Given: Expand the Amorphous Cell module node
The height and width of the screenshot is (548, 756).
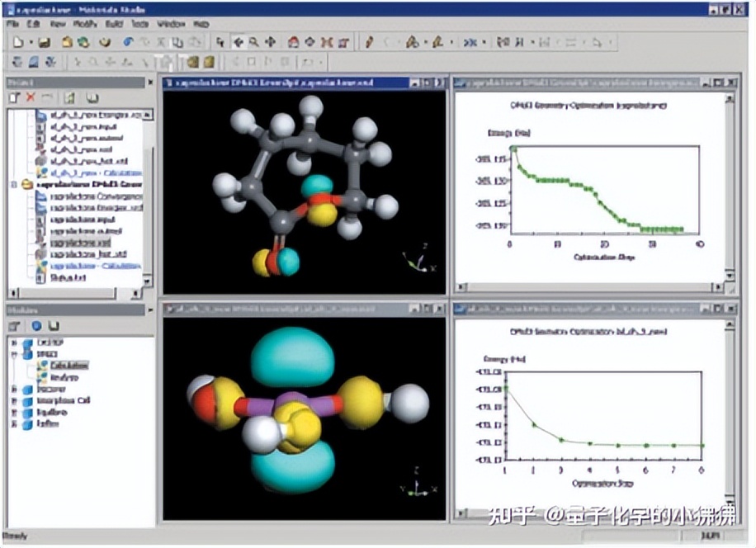Looking at the screenshot, I should pyautogui.click(x=14, y=400).
